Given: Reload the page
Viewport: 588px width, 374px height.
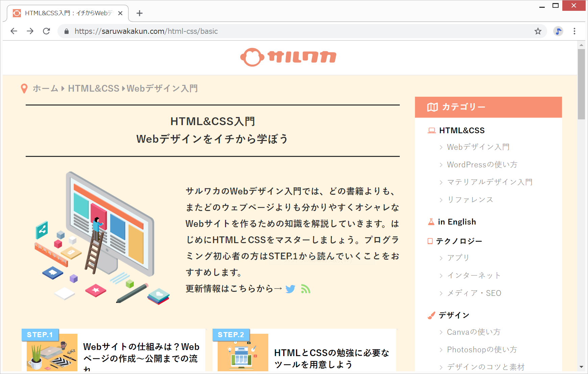Looking at the screenshot, I should click(x=47, y=31).
